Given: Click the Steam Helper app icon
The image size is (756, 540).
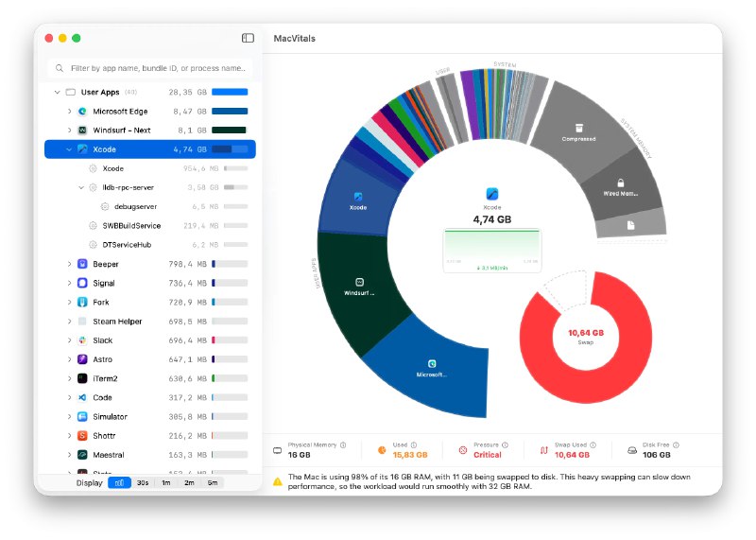Looking at the screenshot, I should [x=82, y=322].
